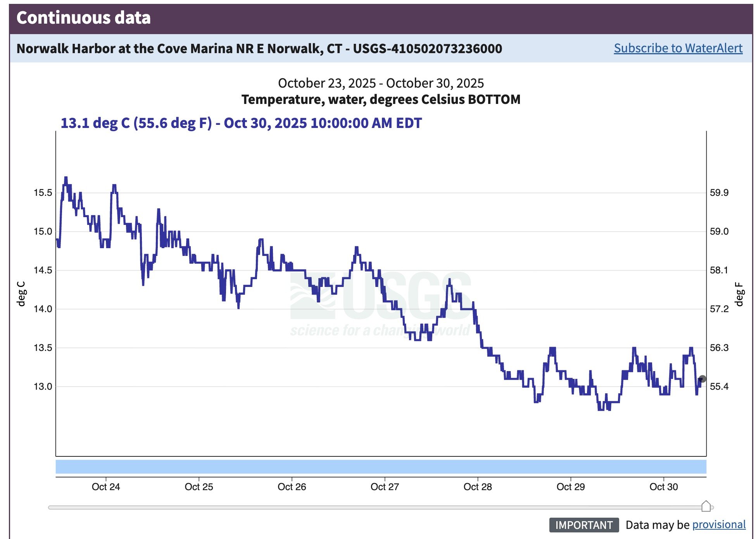Click the Subscribe to WaterAlert link

pyautogui.click(x=678, y=48)
